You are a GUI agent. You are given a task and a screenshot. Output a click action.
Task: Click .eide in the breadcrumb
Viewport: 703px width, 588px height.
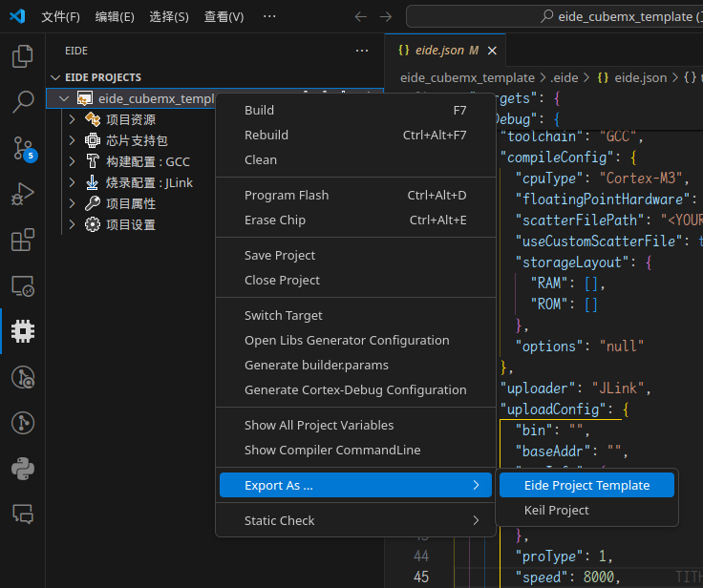[x=565, y=77]
